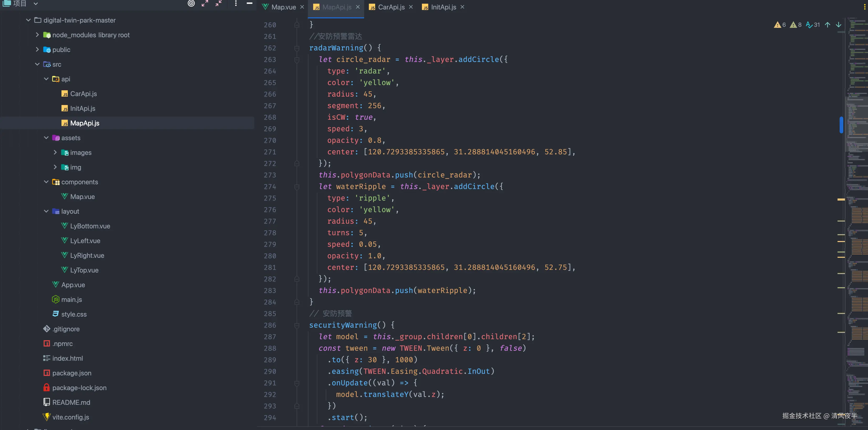Hide the project tool window

(249, 3)
